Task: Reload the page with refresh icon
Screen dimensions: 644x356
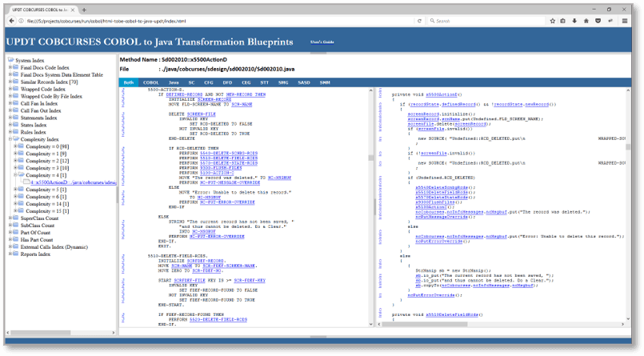Action: coord(419,21)
